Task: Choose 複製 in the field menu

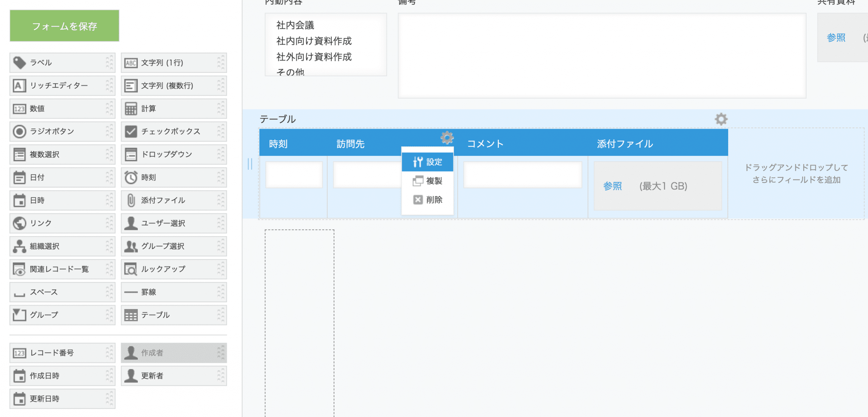Action: 427,181
